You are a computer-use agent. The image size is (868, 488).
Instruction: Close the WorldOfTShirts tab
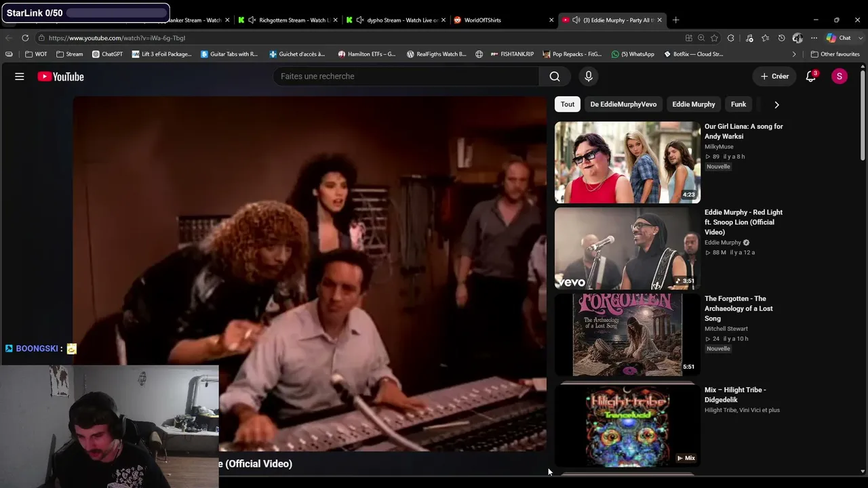tap(551, 20)
